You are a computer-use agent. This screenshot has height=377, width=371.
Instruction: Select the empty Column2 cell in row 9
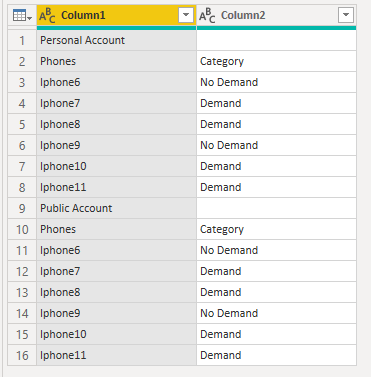click(x=276, y=208)
